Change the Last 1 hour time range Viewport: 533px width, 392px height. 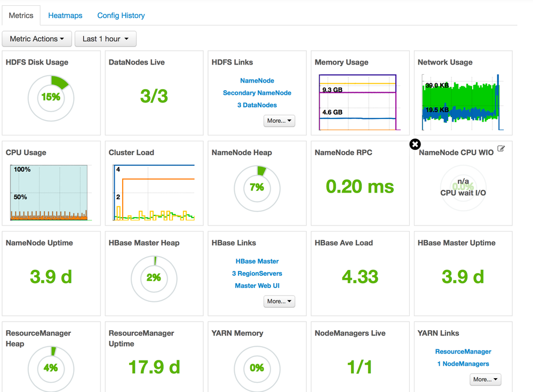pyautogui.click(x=106, y=39)
